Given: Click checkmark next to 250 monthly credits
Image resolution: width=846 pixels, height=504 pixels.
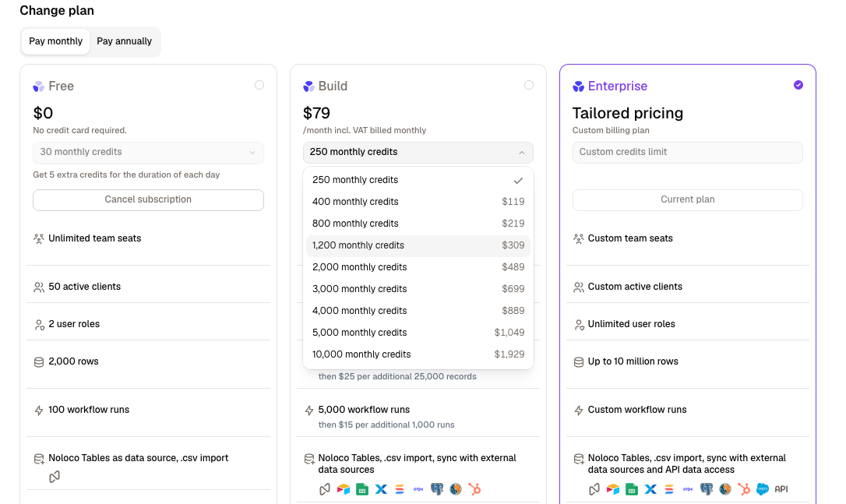Looking at the screenshot, I should click(x=518, y=181).
